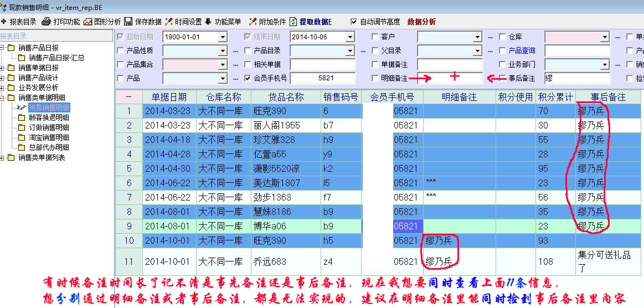
Task: Click 附加条件 toolbar icon
Action: pos(253,22)
